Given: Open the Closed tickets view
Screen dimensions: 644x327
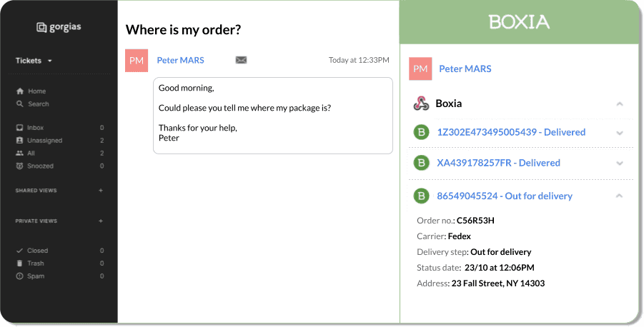Looking at the screenshot, I should click(x=60, y=251).
